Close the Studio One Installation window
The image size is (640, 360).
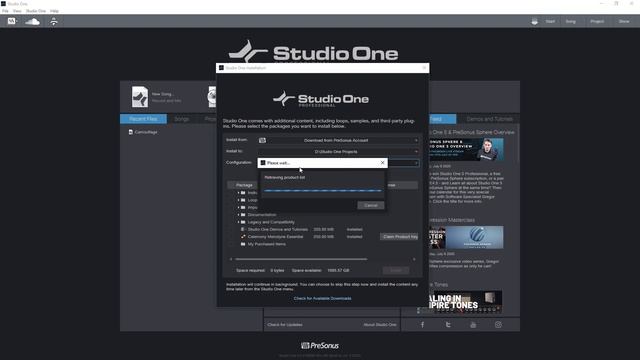point(424,68)
